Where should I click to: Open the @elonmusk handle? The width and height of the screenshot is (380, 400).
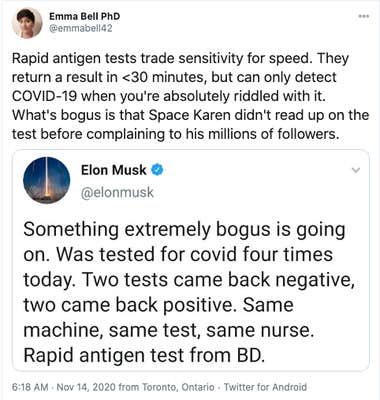(117, 193)
